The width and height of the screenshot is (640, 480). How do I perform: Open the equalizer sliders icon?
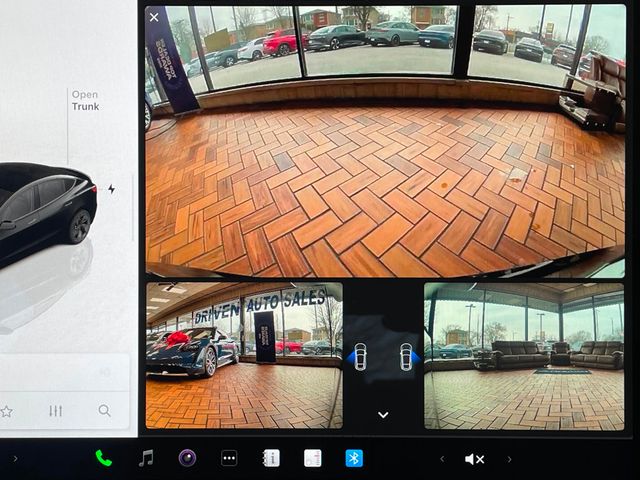[56, 410]
